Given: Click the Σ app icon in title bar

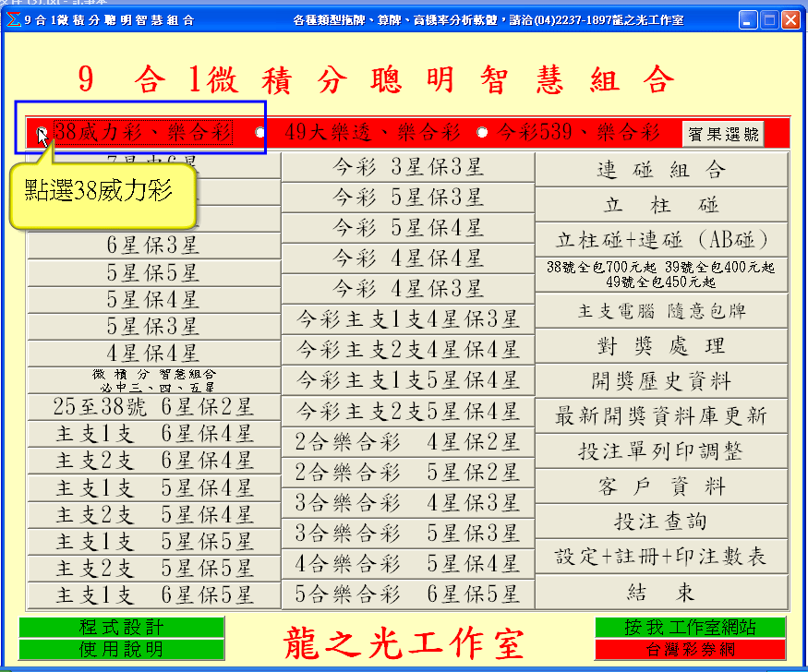Looking at the screenshot, I should 11,18.
